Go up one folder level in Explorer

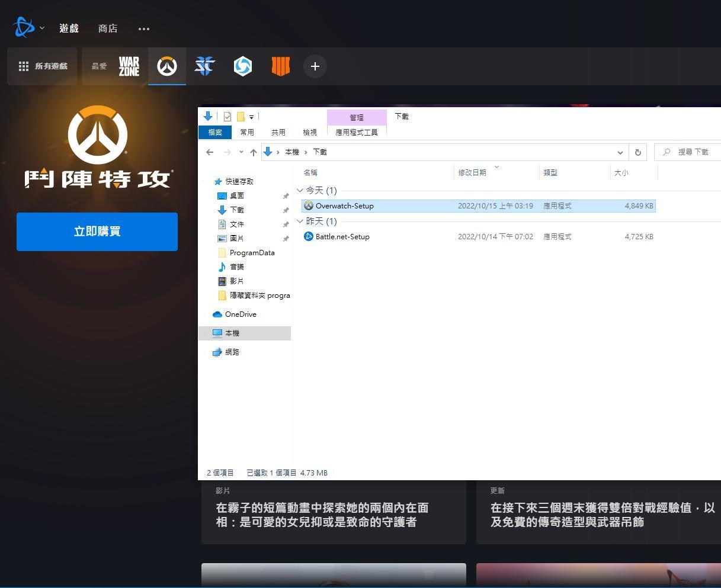(x=254, y=152)
